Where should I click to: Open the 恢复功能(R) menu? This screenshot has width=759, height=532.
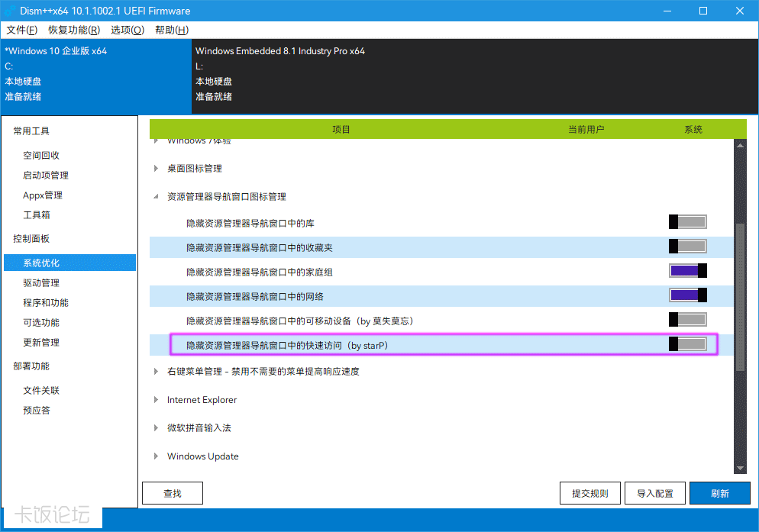pos(73,30)
